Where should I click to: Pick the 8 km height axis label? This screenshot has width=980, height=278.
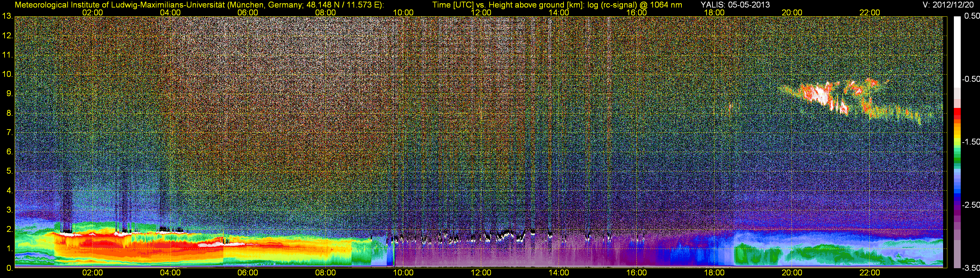point(9,113)
